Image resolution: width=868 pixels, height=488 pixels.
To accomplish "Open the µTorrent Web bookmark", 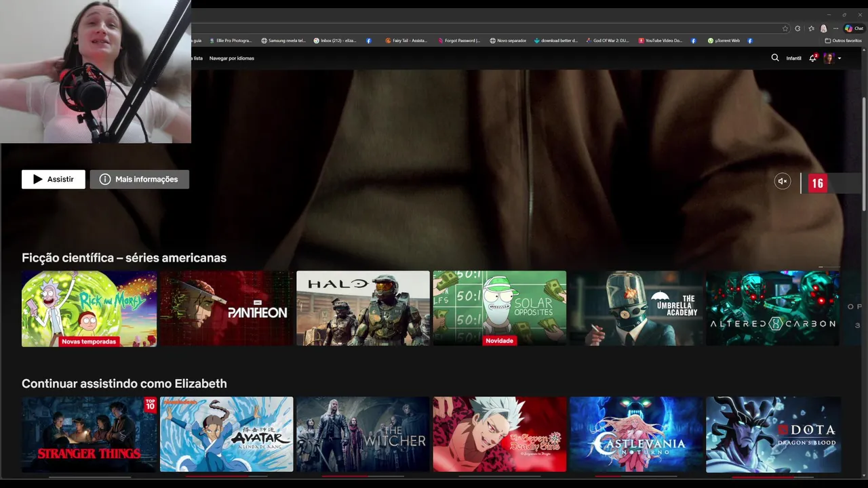I will [x=724, y=41].
